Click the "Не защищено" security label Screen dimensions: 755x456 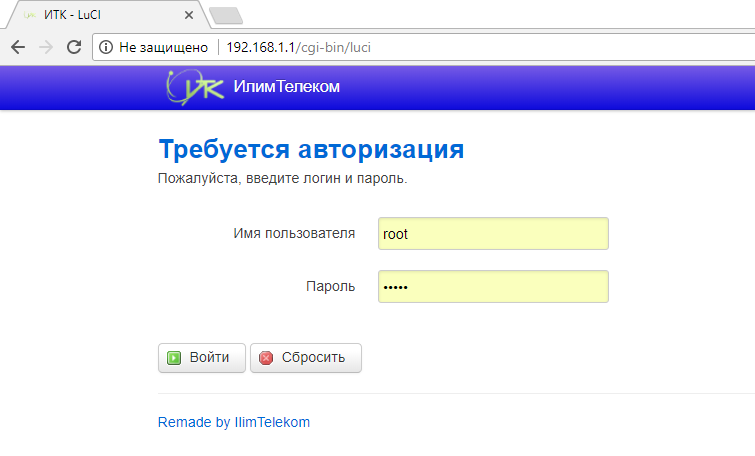pyautogui.click(x=162, y=47)
